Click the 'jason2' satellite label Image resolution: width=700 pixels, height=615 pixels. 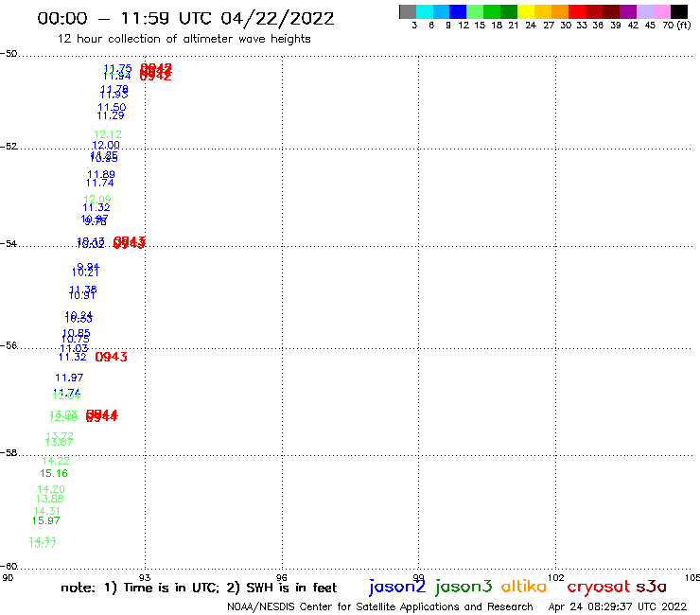point(397,587)
